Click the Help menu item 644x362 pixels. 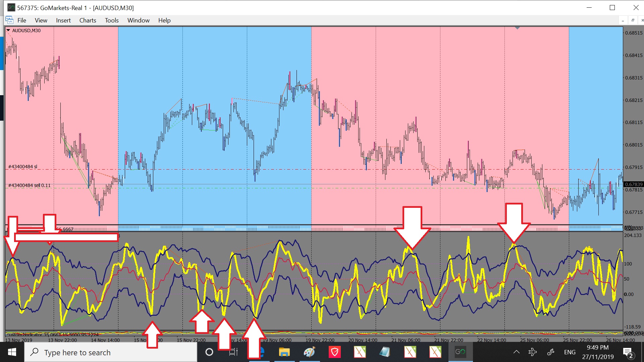pos(164,20)
